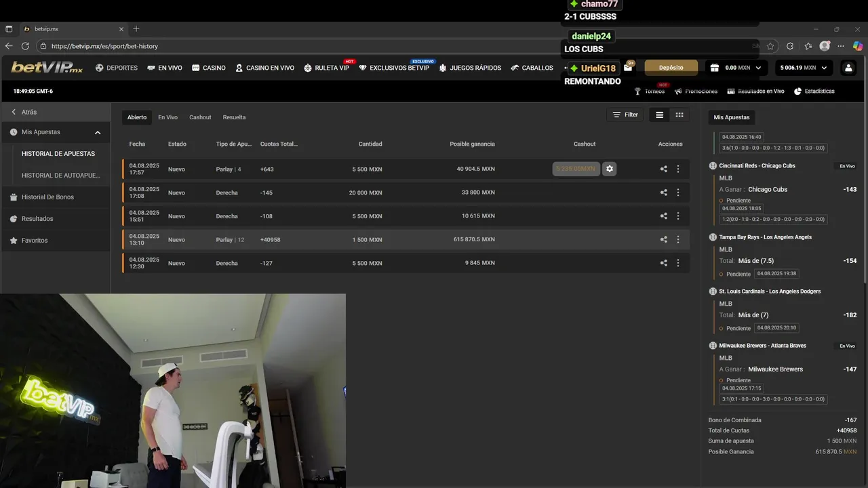Switch to the Cashout tab
The image size is (868, 488).
pyautogui.click(x=200, y=117)
